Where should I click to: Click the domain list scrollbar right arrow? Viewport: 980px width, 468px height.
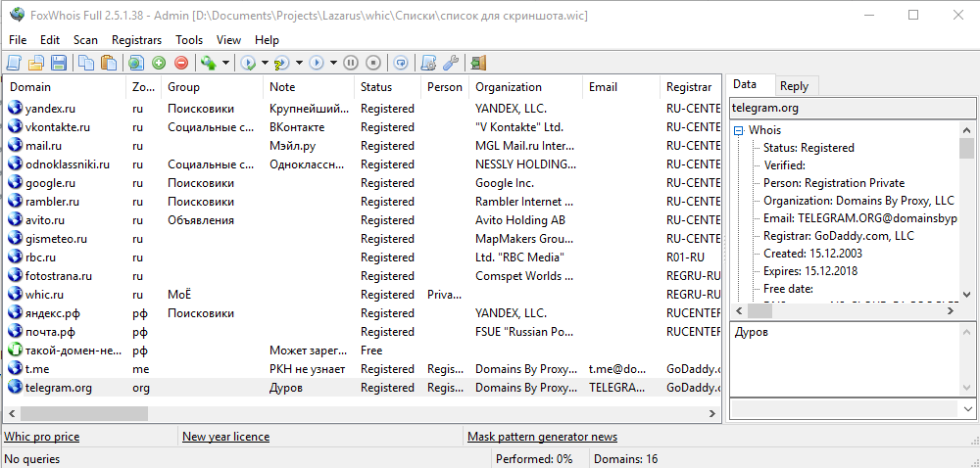click(x=712, y=414)
